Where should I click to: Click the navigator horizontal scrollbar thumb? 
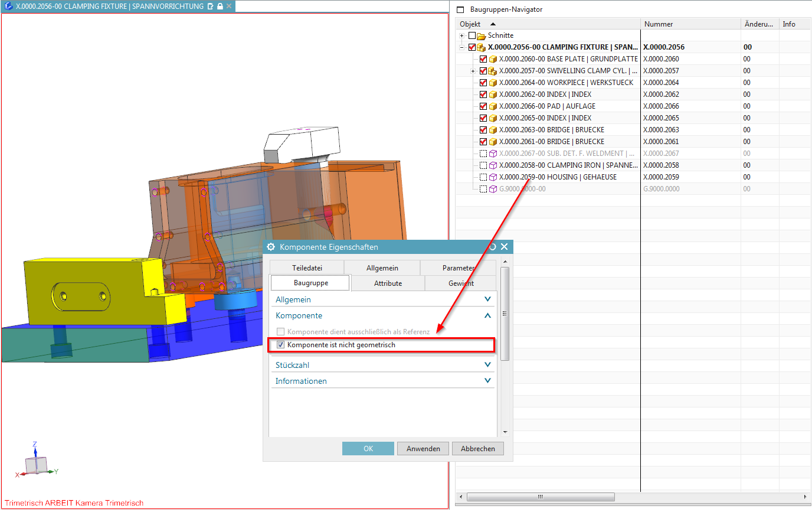(540, 497)
